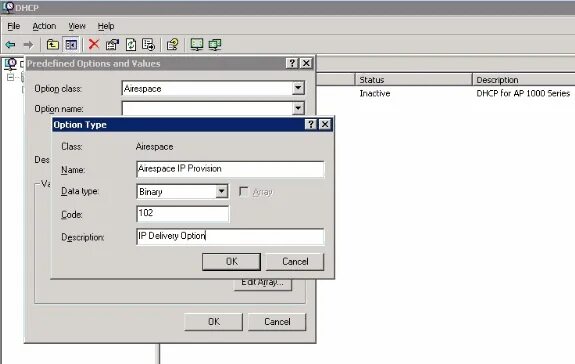The width and height of the screenshot is (575, 364).
Task: Open the Action menu
Action: pos(44,26)
